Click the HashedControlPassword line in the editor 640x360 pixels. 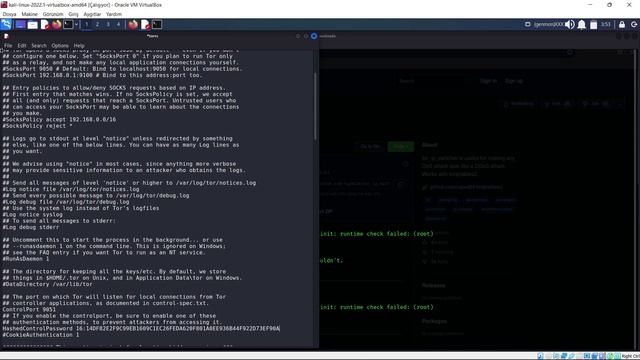tap(141, 328)
